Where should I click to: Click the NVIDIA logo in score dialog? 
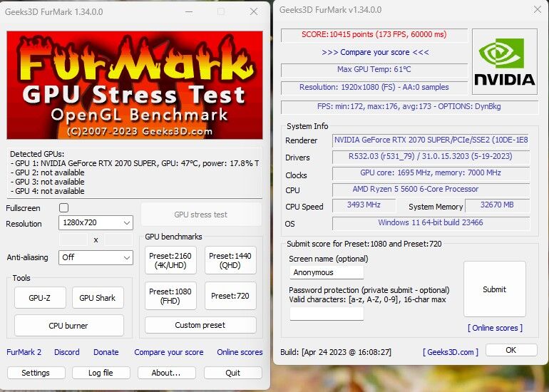pos(505,61)
